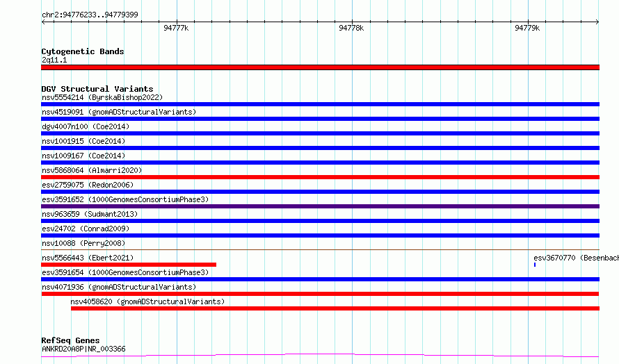This screenshot has height=364, width=619.
Task: Select the blue bar under nsv4519091
Action: (320, 119)
